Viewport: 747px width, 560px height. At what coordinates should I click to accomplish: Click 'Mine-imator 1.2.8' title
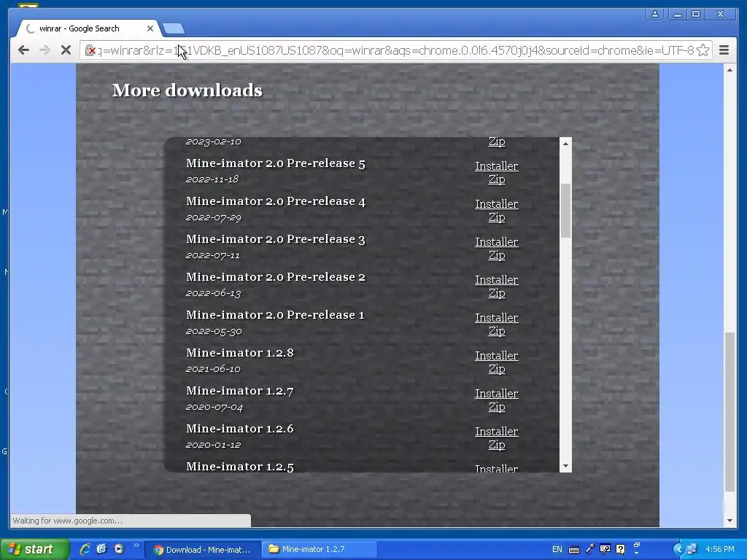(239, 353)
